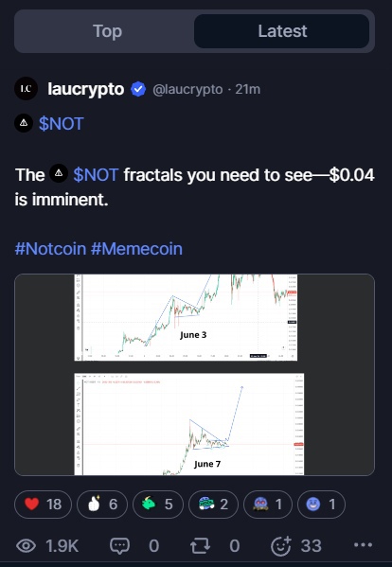392x567 pixels.
Task: Open the #Memecoin hashtag
Action: (136, 249)
